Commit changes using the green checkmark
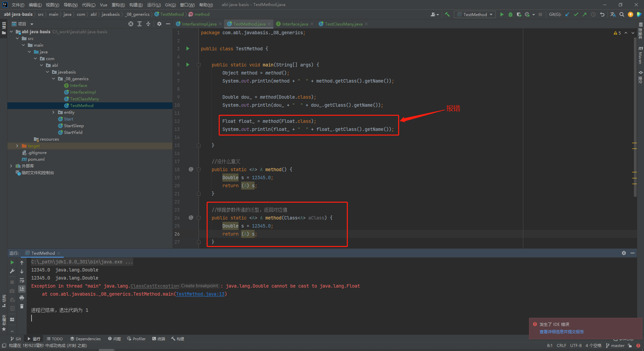 coord(576,14)
